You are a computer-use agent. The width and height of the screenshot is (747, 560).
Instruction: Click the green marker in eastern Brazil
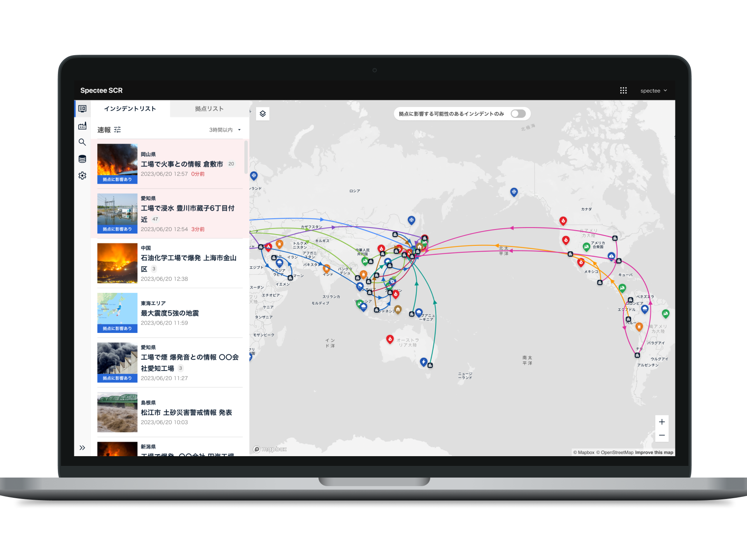pyautogui.click(x=666, y=314)
